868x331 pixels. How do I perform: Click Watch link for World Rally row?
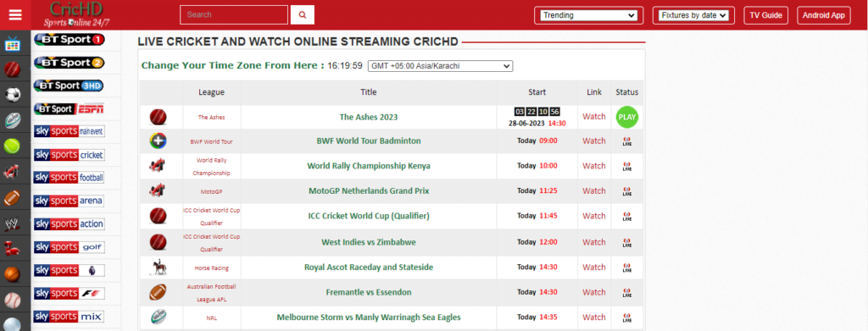coord(594,166)
